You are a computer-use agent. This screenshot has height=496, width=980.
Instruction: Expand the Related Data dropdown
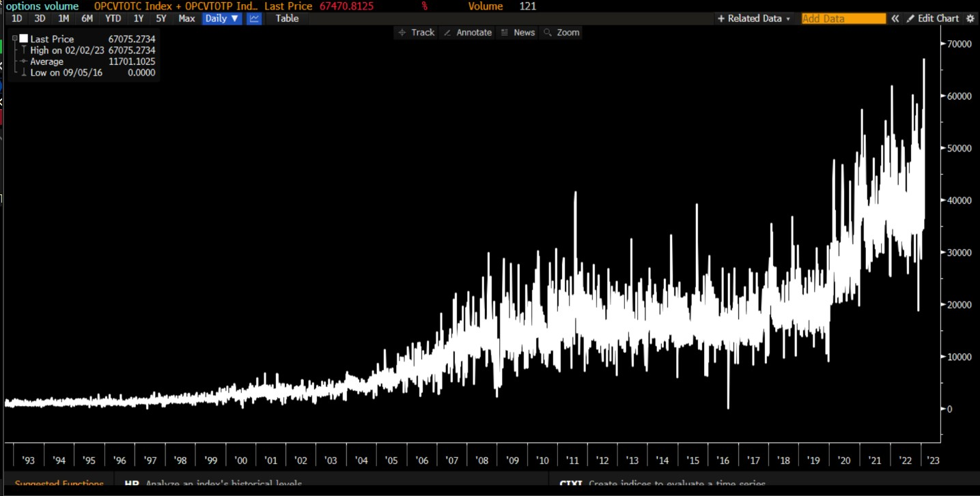[754, 18]
